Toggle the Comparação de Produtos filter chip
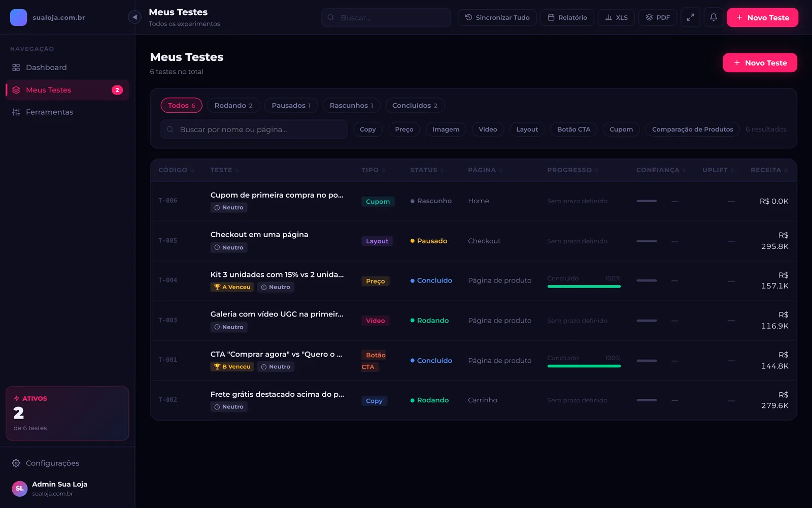Image resolution: width=812 pixels, height=508 pixels. point(692,130)
